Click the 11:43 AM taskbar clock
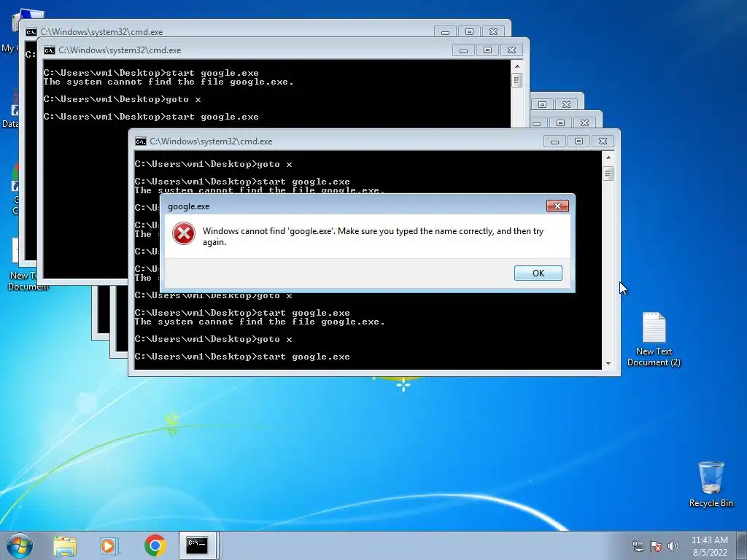The width and height of the screenshot is (747, 560). [709, 545]
